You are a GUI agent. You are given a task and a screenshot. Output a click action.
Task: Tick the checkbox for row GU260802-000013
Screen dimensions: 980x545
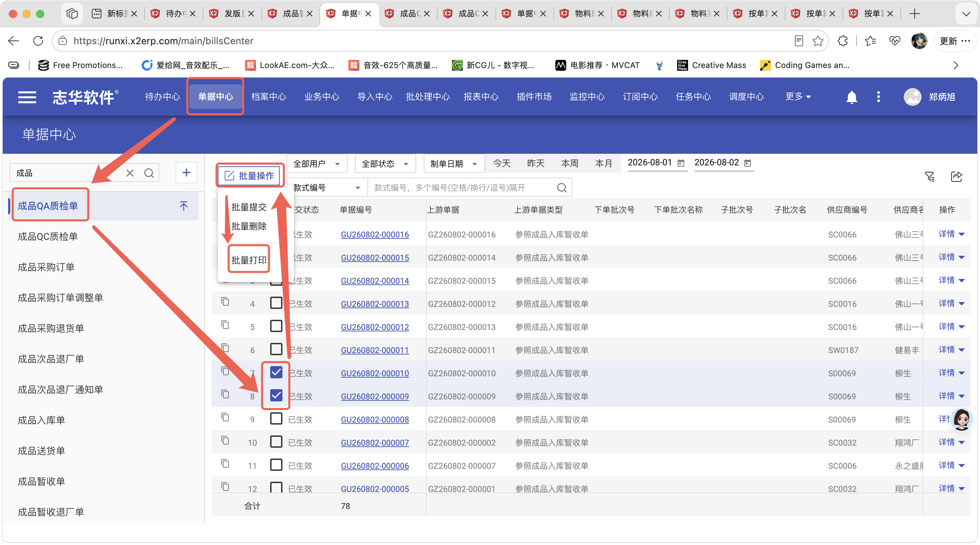[x=276, y=303]
